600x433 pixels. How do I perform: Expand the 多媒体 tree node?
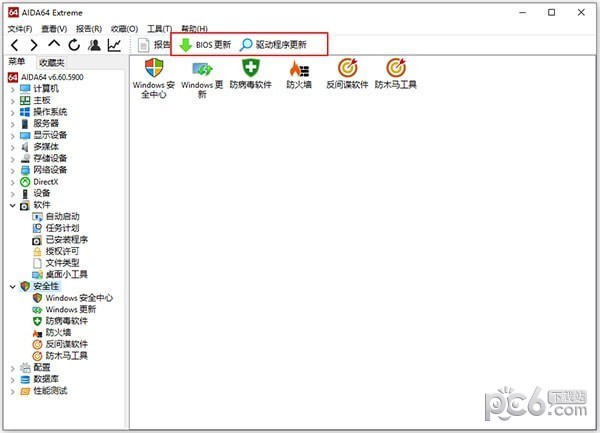(x=12, y=147)
